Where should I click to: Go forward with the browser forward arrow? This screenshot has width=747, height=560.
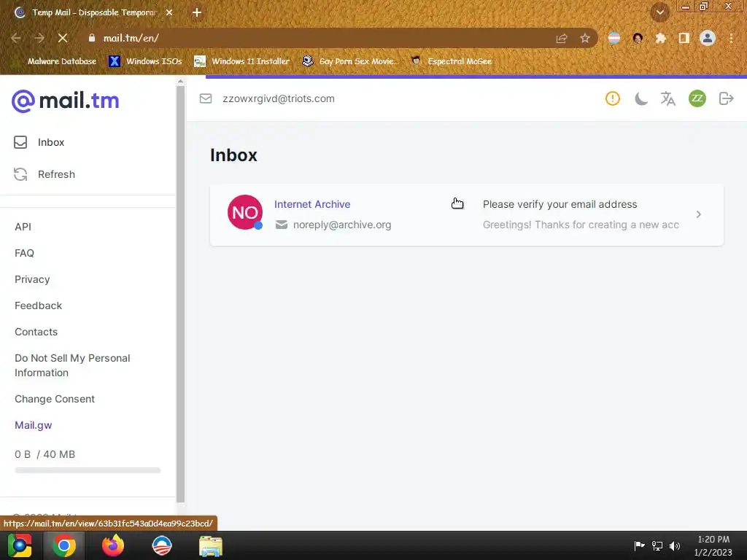[39, 38]
